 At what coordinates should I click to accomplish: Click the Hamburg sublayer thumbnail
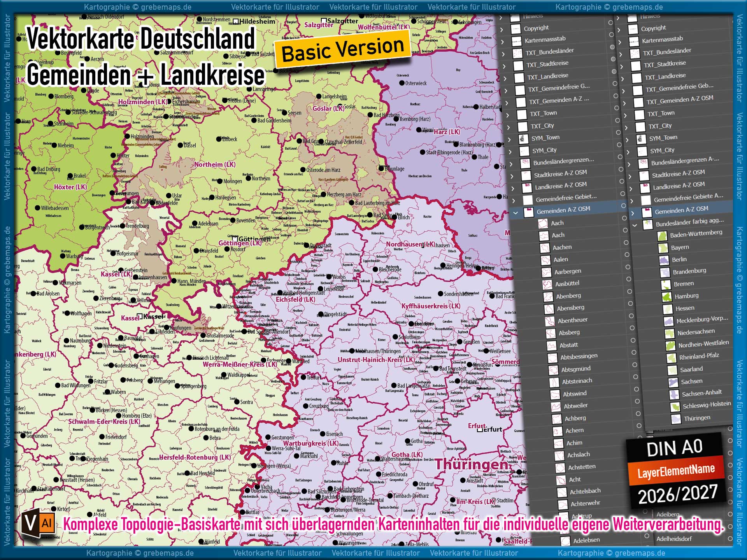[x=666, y=297]
